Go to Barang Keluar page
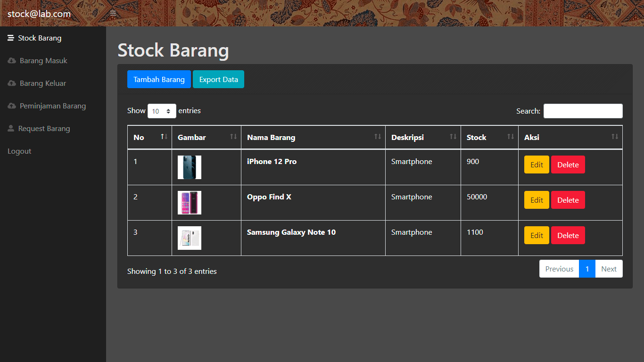Viewport: 644px width, 362px height. (43, 83)
